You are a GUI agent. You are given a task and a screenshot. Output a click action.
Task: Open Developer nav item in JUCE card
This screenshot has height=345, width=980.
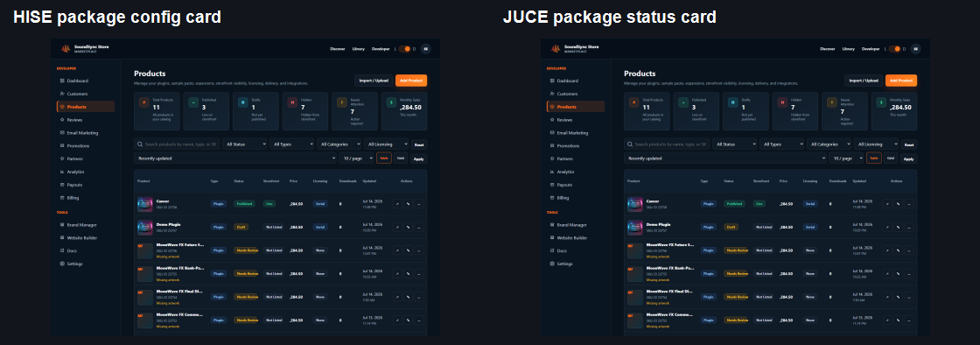tap(871, 48)
